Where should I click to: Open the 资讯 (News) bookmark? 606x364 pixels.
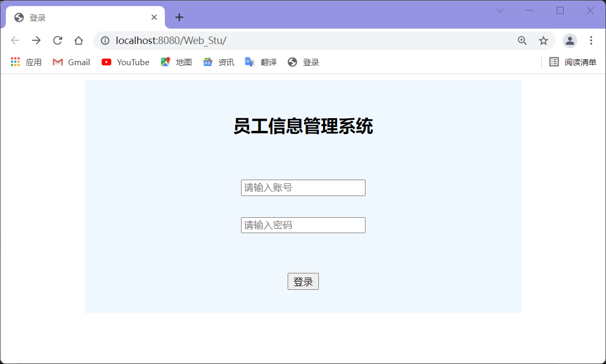(218, 62)
